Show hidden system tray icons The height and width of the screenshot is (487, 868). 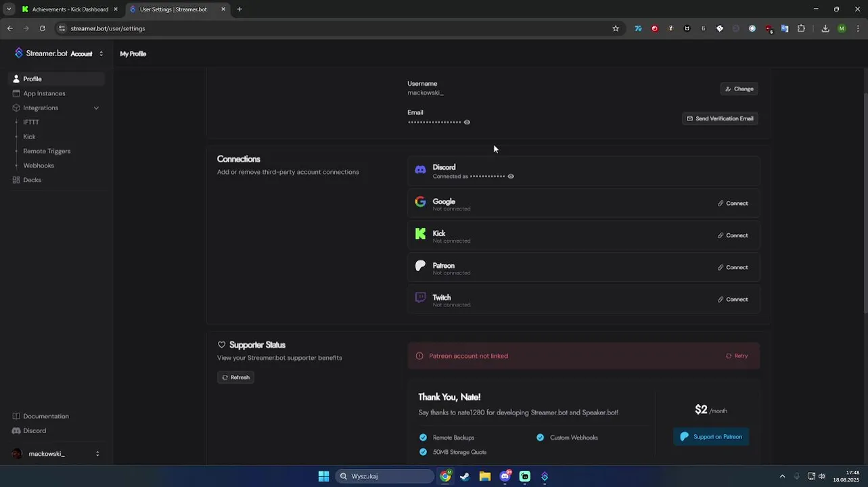(782, 476)
